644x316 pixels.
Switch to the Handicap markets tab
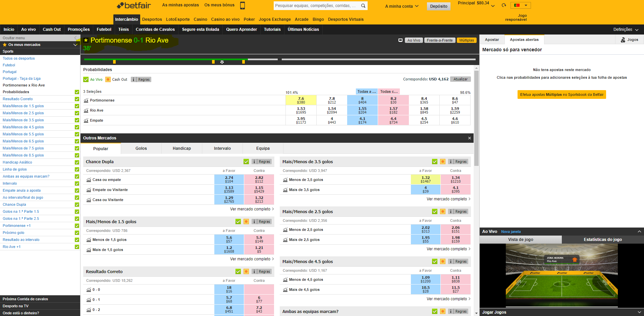(x=182, y=148)
